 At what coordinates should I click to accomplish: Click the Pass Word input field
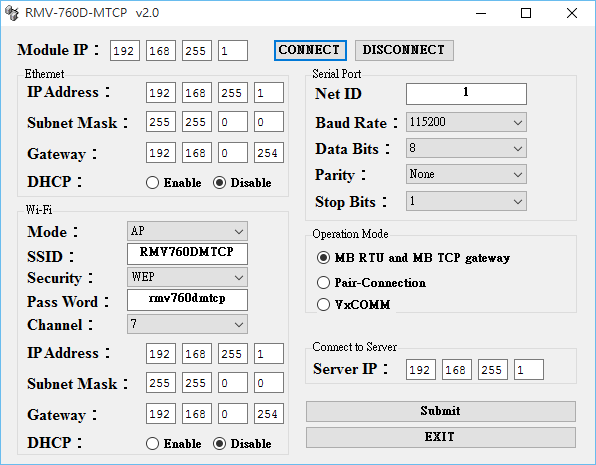(x=187, y=300)
